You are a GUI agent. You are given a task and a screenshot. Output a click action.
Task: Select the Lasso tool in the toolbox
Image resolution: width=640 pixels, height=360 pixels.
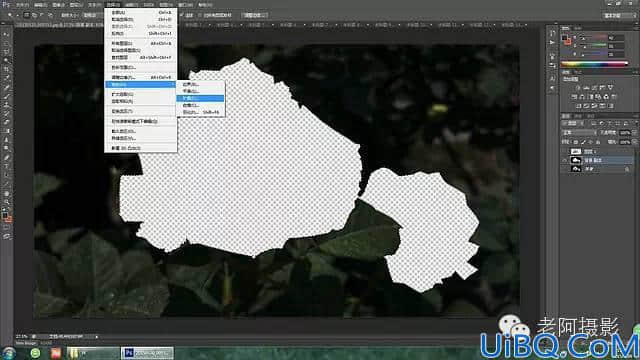point(6,52)
